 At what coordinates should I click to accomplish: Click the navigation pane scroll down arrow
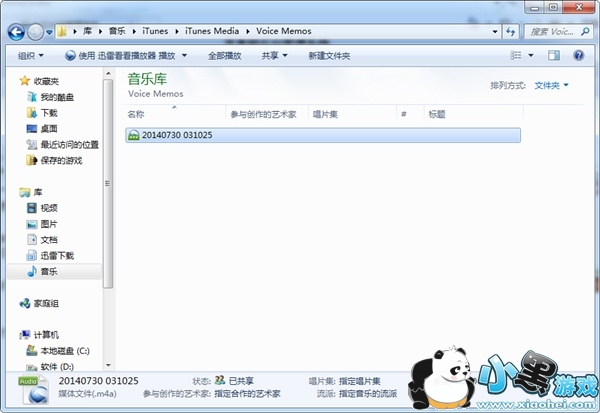[x=108, y=365]
